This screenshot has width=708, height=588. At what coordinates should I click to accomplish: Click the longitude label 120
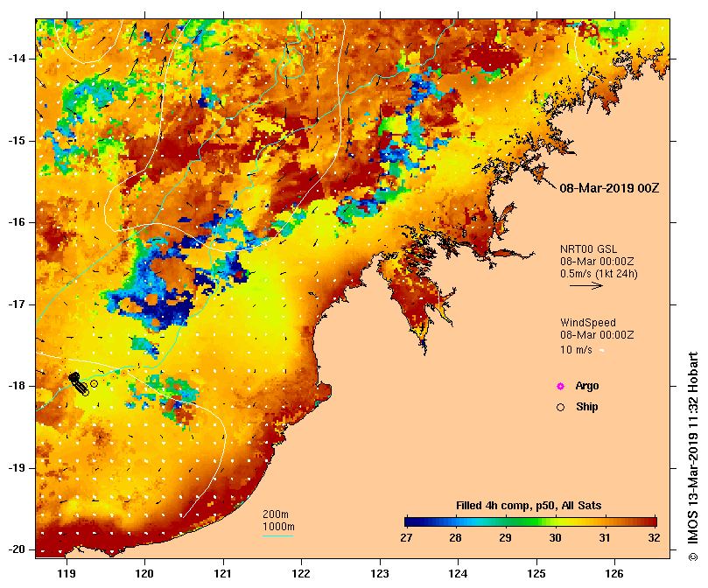[x=144, y=574]
